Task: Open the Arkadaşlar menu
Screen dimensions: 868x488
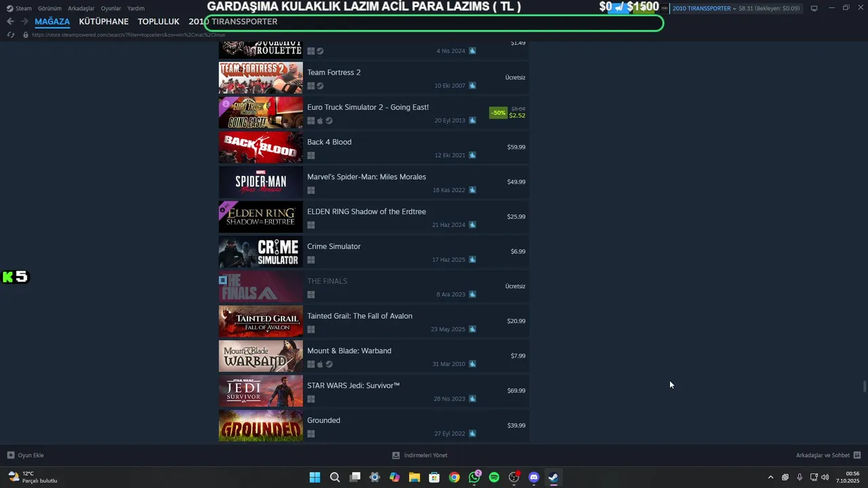Action: click(81, 8)
